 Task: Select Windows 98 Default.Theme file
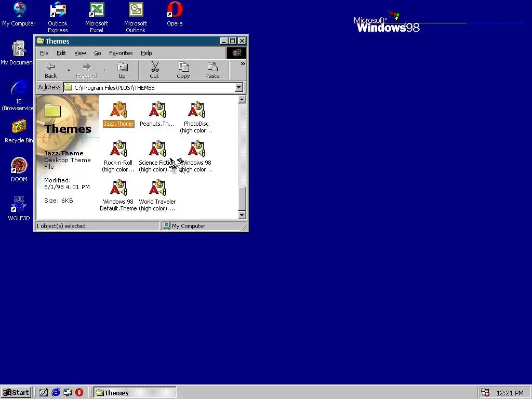118,195
